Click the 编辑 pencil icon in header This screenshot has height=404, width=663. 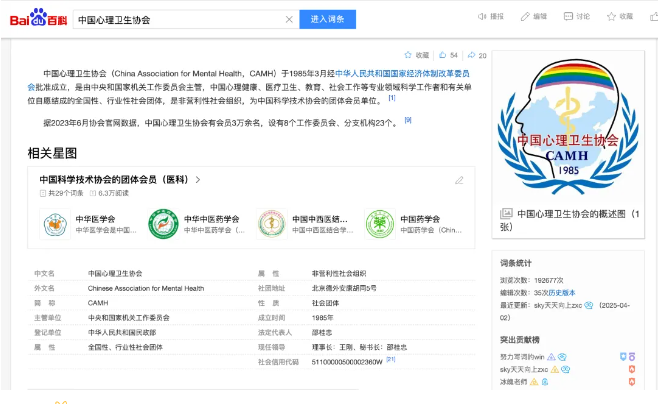[526, 17]
